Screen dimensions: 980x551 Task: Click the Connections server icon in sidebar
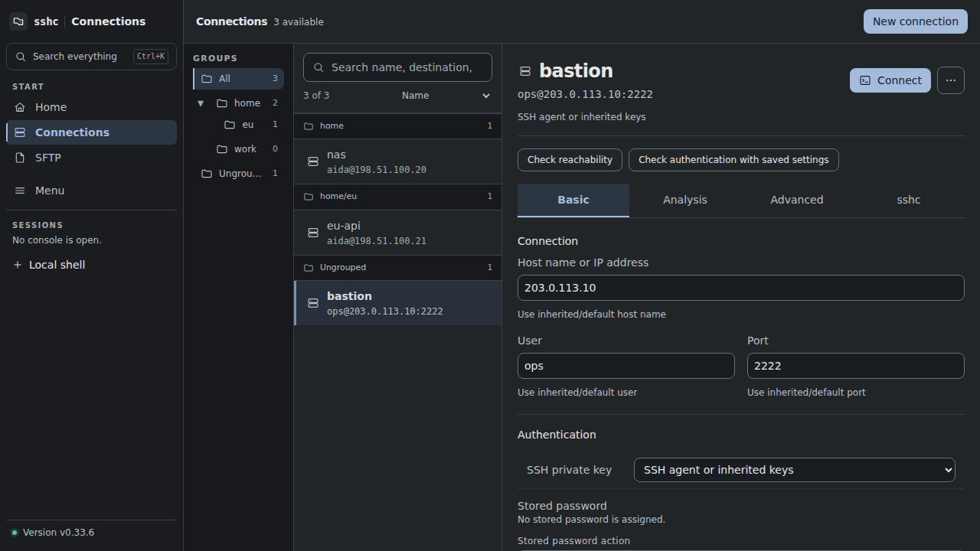20,132
